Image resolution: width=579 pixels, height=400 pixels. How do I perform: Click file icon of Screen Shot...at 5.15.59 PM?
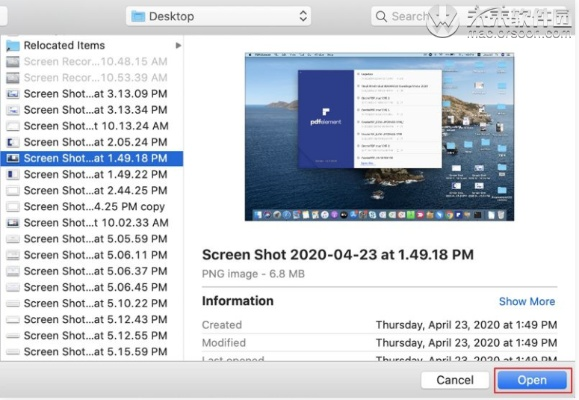pos(13,352)
